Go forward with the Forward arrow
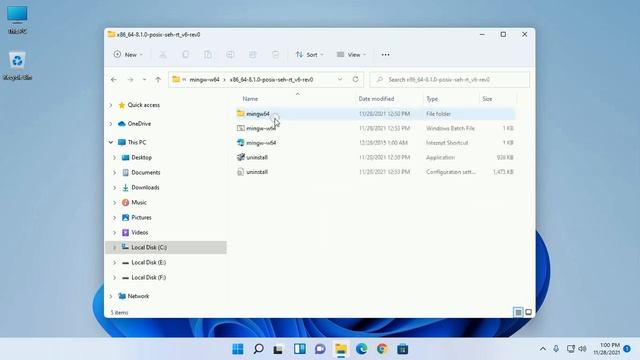This screenshot has width=640, height=360. [x=130, y=80]
